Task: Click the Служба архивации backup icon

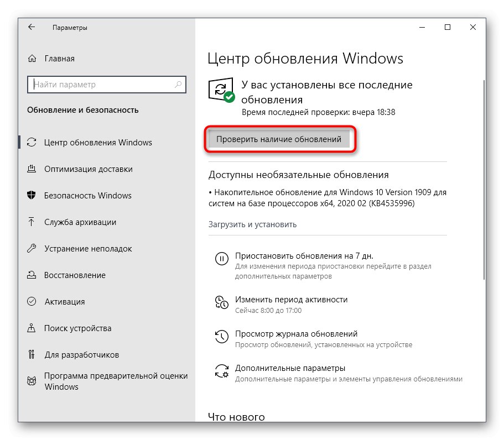Action: click(x=33, y=222)
